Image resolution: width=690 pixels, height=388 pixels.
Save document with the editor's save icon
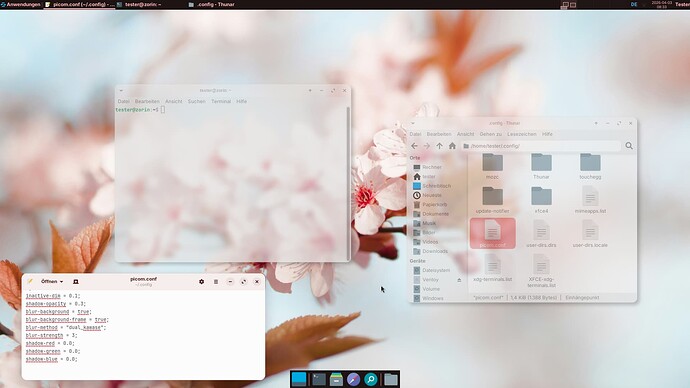pyautogui.click(x=76, y=282)
